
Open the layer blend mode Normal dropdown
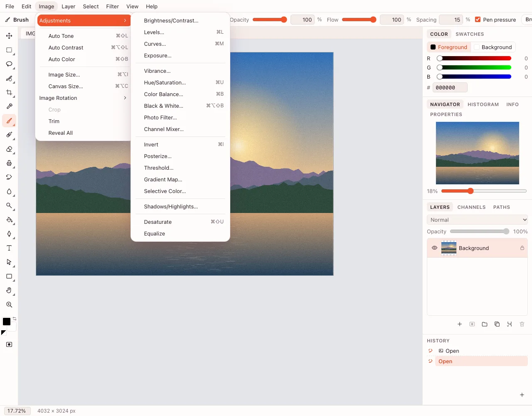pyautogui.click(x=477, y=220)
